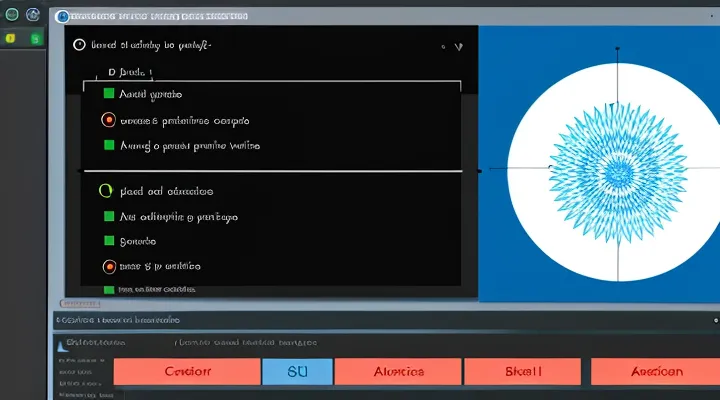Viewport: 720px width, 400px height.
Task: Expand the chevron dropdown at panel top-right
Action: point(458,46)
